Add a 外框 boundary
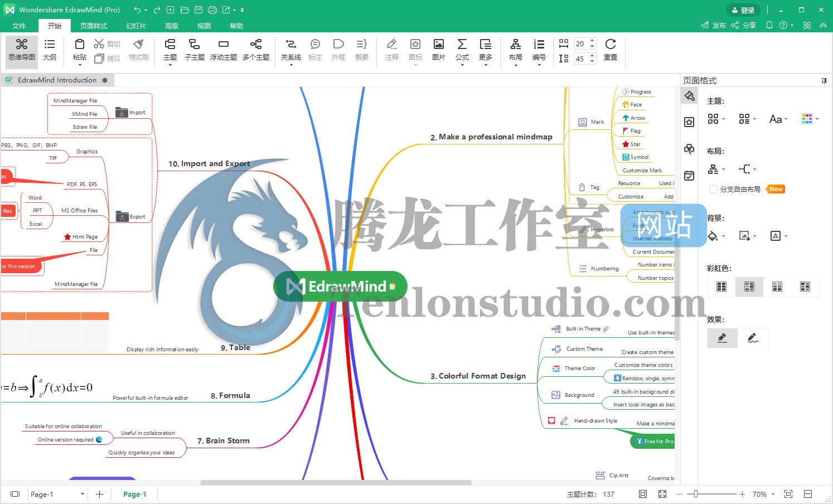The image size is (833, 504). (x=338, y=50)
